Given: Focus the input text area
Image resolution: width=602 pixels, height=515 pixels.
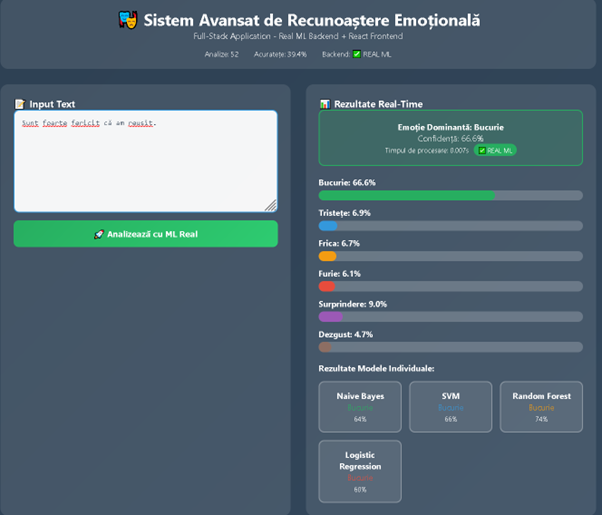Looking at the screenshot, I should 145,160.
